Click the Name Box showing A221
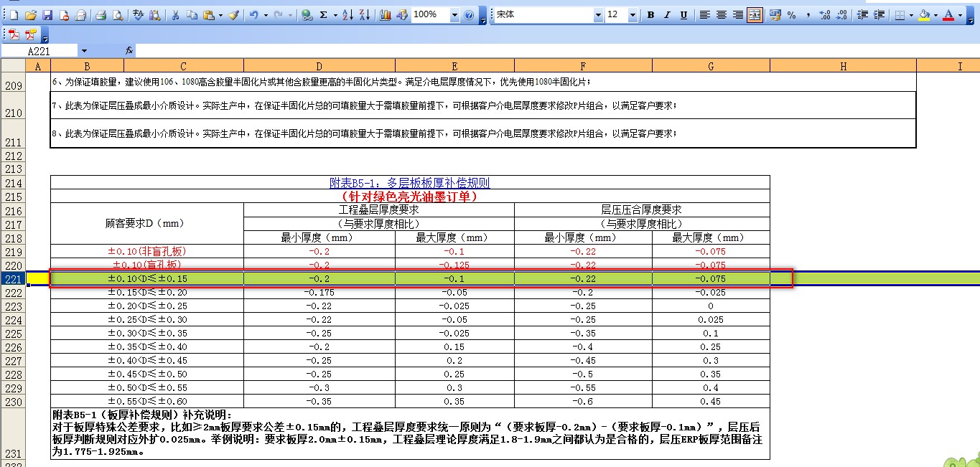Viewport: 980px width, 467px height. [39, 51]
